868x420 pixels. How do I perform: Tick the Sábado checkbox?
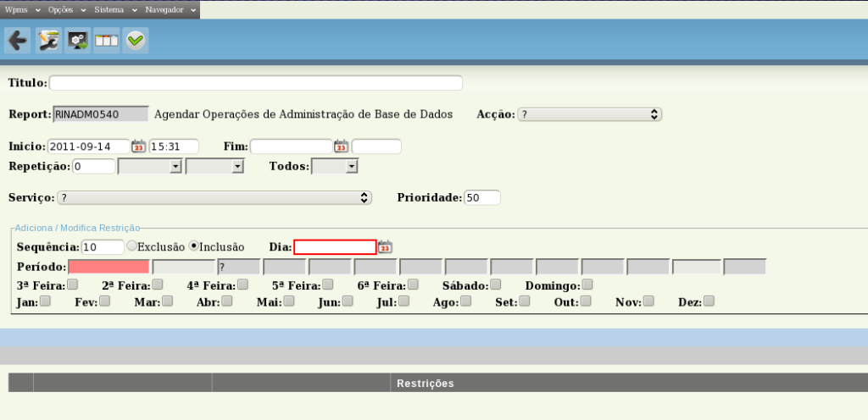click(x=495, y=284)
